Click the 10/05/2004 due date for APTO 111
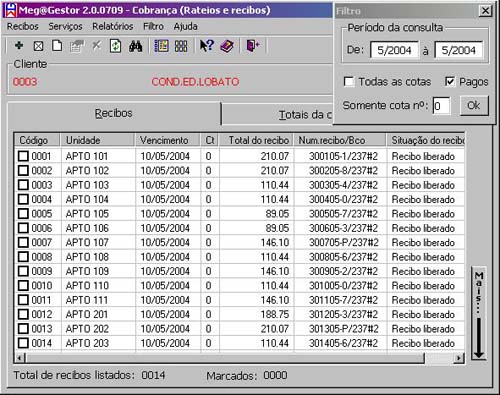 [165, 300]
